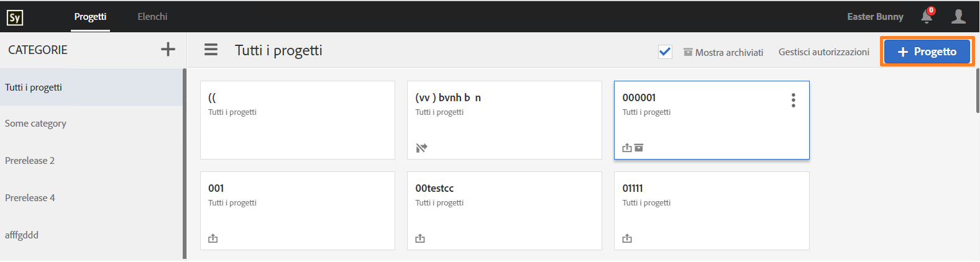Screen dimensions: 980x262
Task: Click share icon on 01111 project card
Action: (x=627, y=238)
